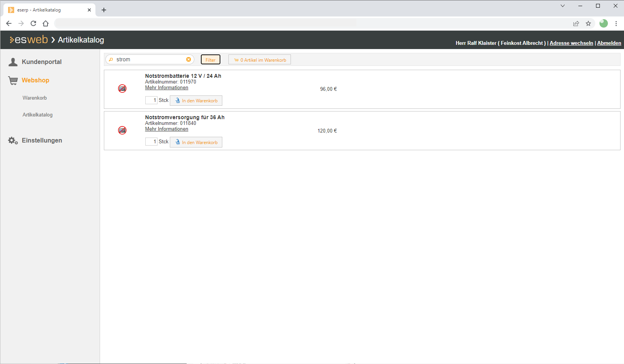The width and height of the screenshot is (624, 364).
Task: Click missing-image icon for Notstrombatterie
Action: click(x=122, y=89)
